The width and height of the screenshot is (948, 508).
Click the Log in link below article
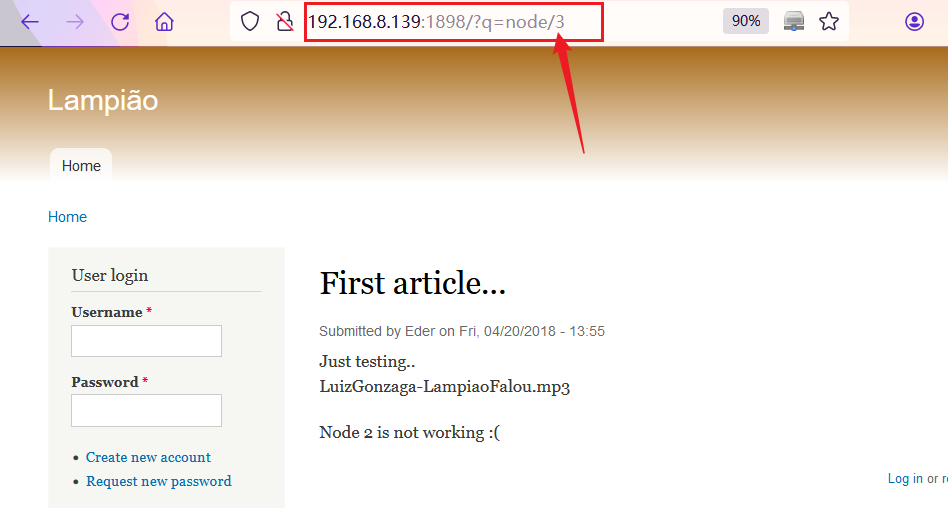(905, 479)
